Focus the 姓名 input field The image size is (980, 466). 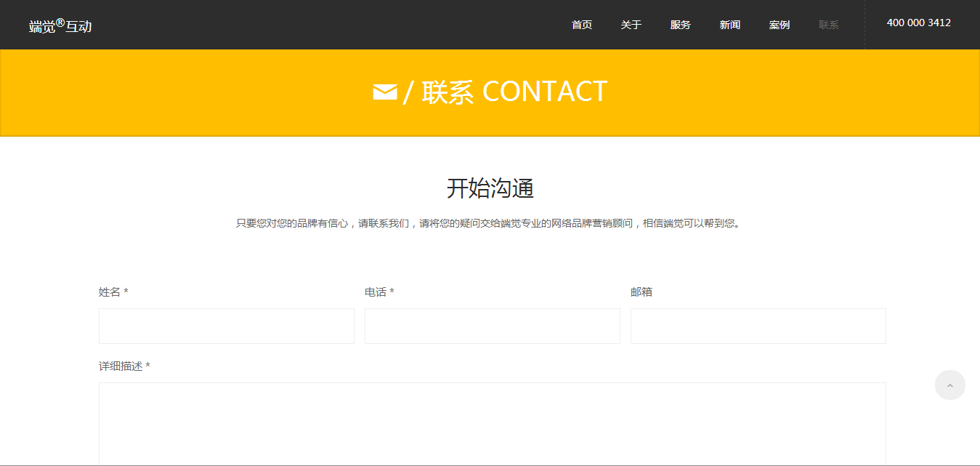pyautogui.click(x=227, y=326)
